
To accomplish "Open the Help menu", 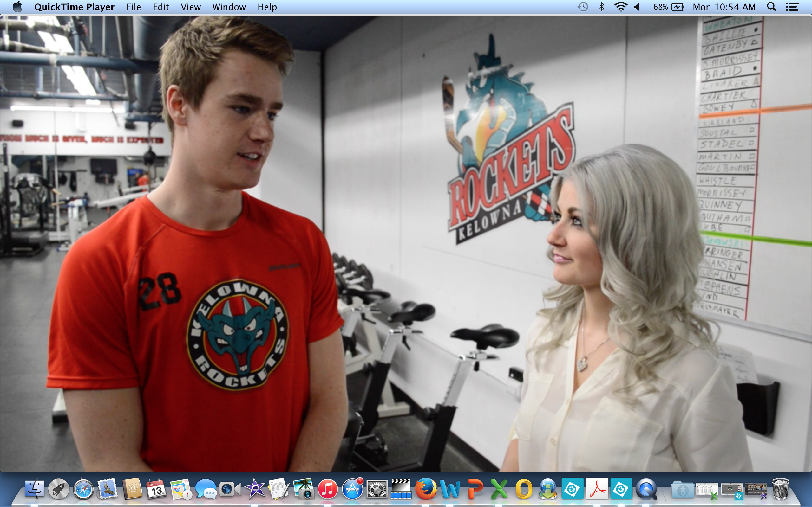I will pyautogui.click(x=267, y=7).
